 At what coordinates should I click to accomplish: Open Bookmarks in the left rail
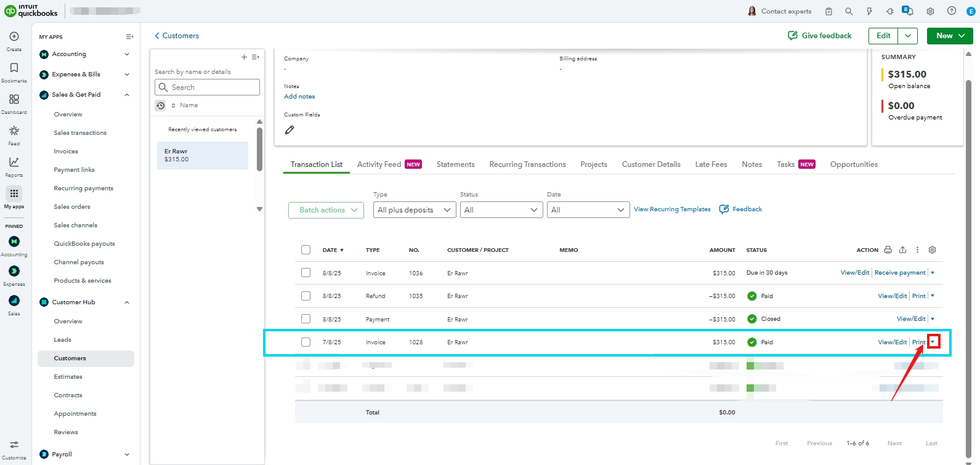pyautogui.click(x=14, y=68)
